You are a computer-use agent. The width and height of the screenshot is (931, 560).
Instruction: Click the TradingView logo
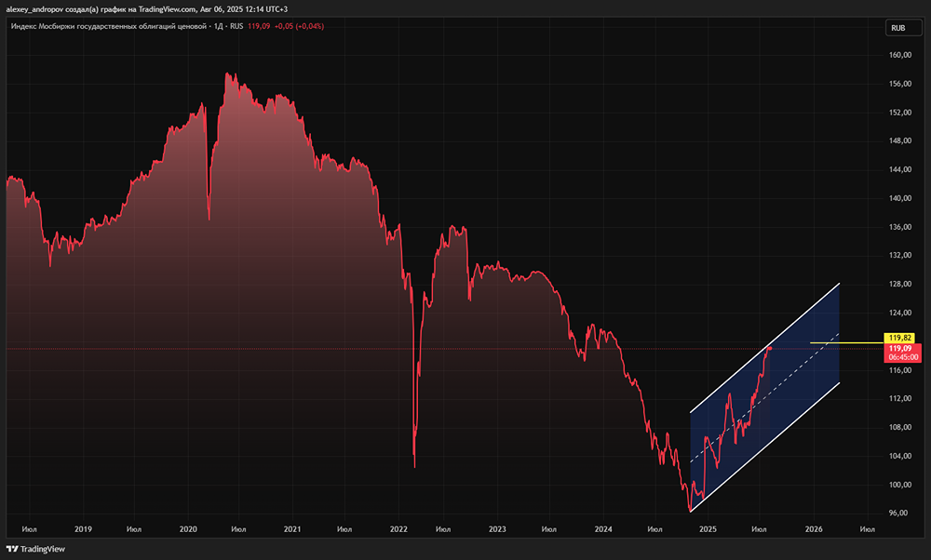35,549
